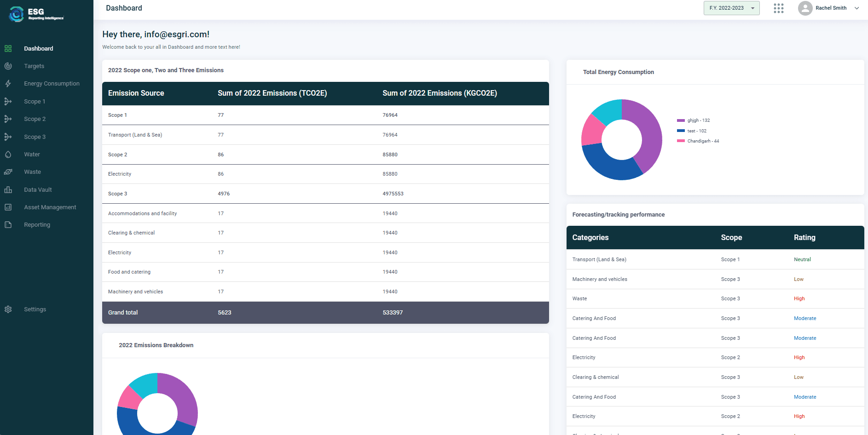Click the Rachel Smith avatar icon

click(805, 8)
